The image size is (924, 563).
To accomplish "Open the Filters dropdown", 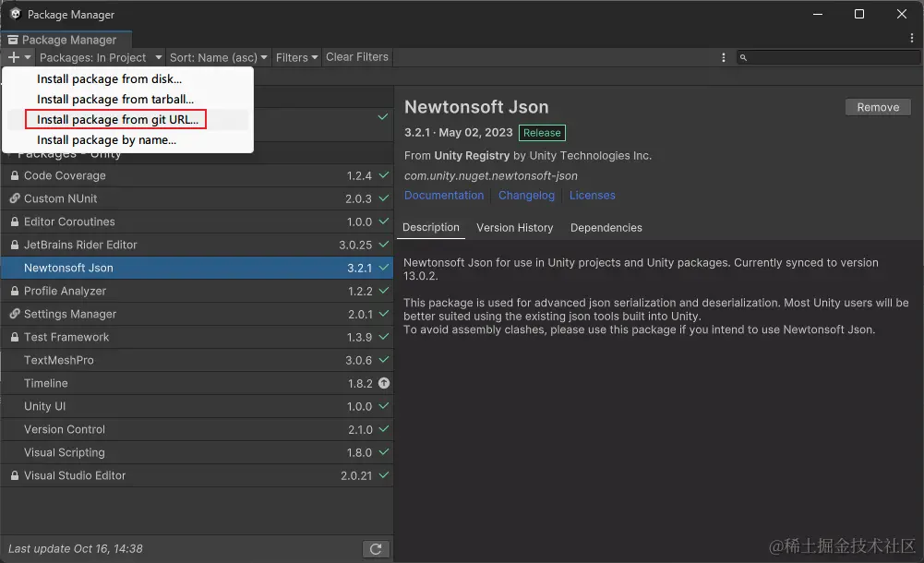I will click(x=296, y=57).
